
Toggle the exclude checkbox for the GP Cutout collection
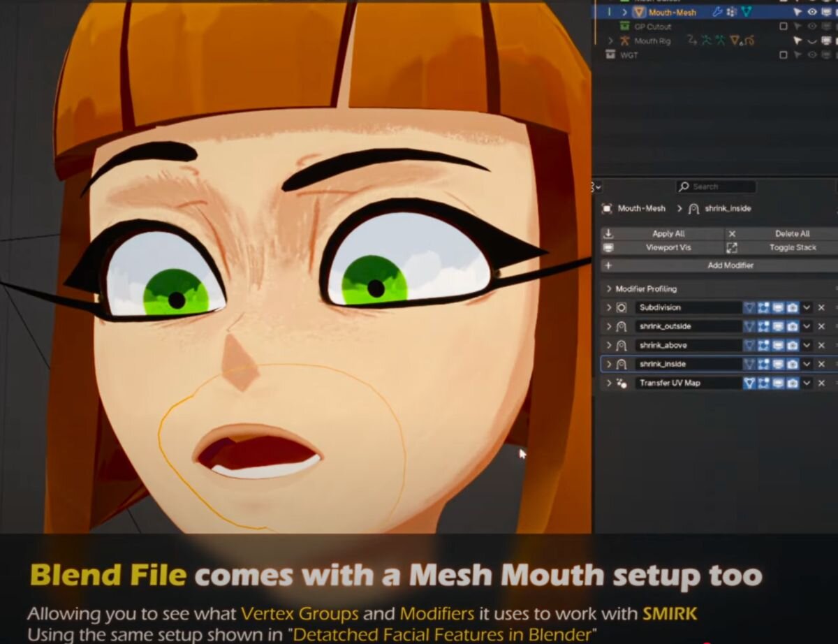pos(784,27)
